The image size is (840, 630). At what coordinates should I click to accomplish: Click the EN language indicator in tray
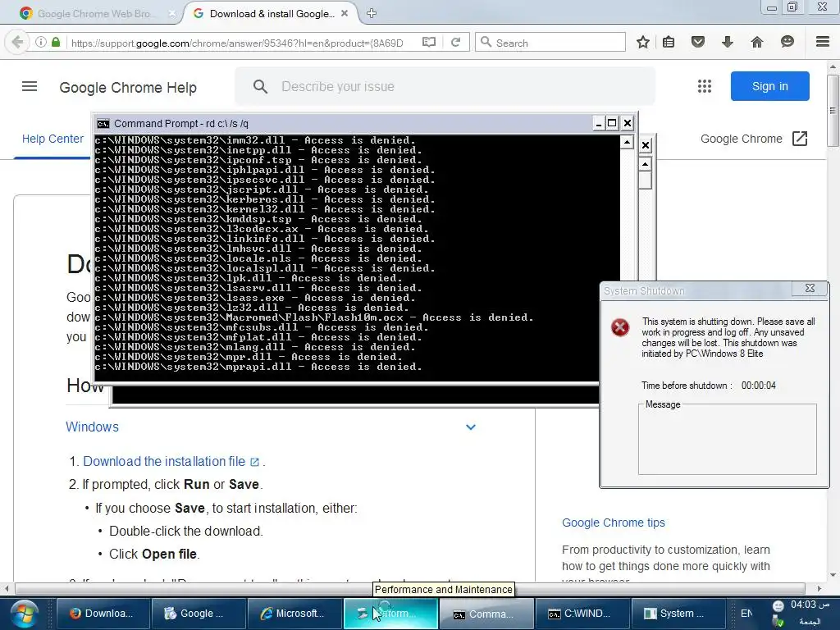pyautogui.click(x=746, y=614)
